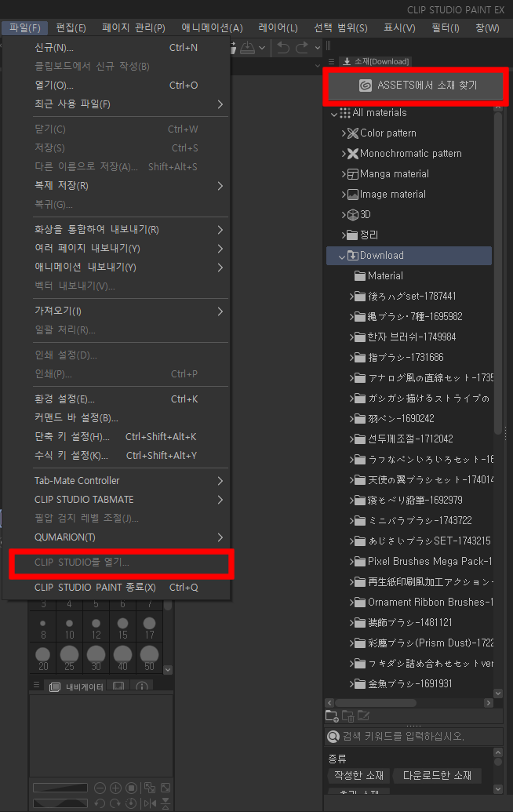513x812 pixels.
Task: Choose 열기(O)... from the File menu
Action: pos(116,86)
